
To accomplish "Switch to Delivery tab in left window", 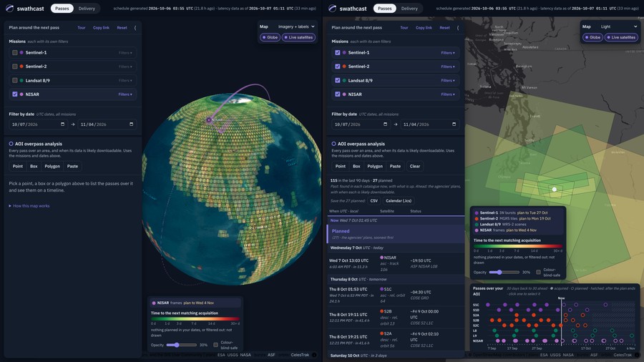I will [x=87, y=8].
